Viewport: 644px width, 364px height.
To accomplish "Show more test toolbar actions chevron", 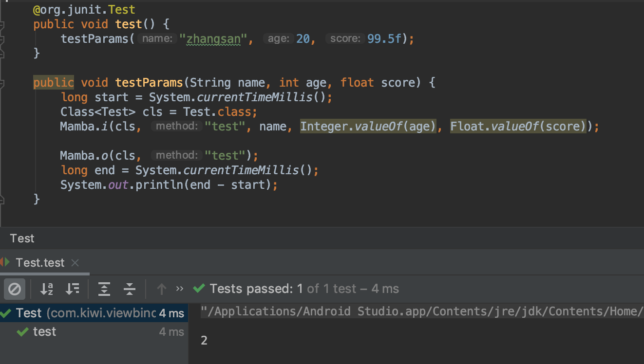I will 180,289.
